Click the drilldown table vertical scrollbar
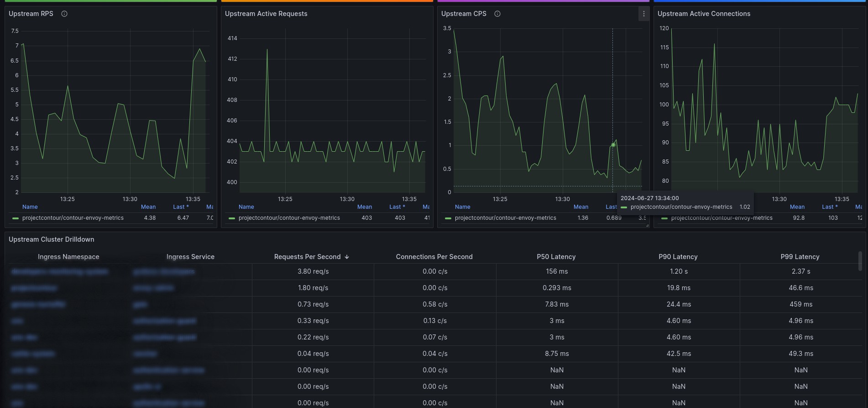 click(860, 261)
